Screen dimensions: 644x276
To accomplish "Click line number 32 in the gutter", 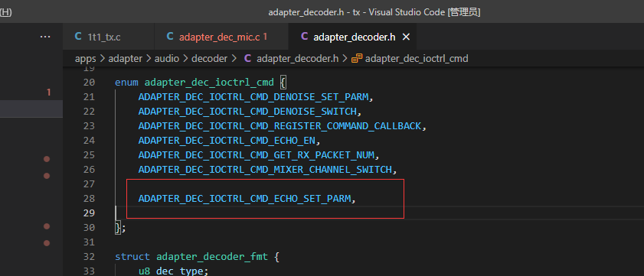I will point(89,257).
